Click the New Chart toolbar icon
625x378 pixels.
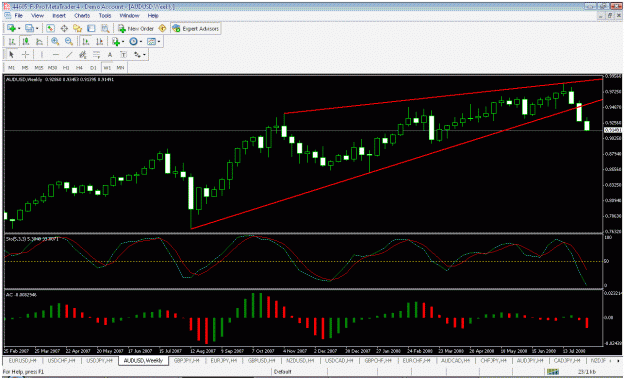pos(11,28)
